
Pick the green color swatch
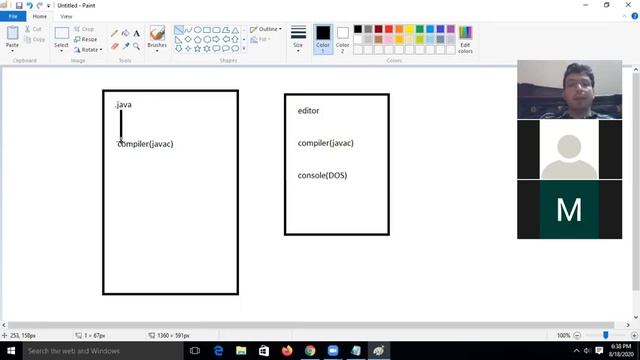tap(420, 29)
